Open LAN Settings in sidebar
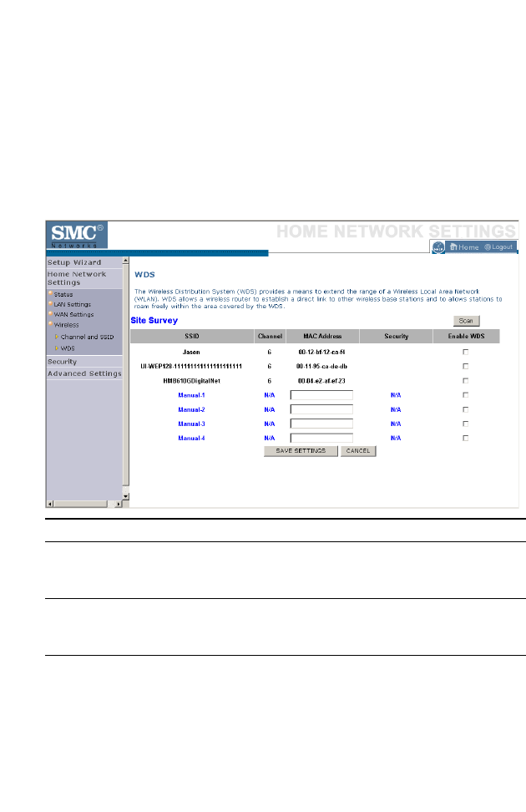Screen dimensions: 526x812 [72, 304]
